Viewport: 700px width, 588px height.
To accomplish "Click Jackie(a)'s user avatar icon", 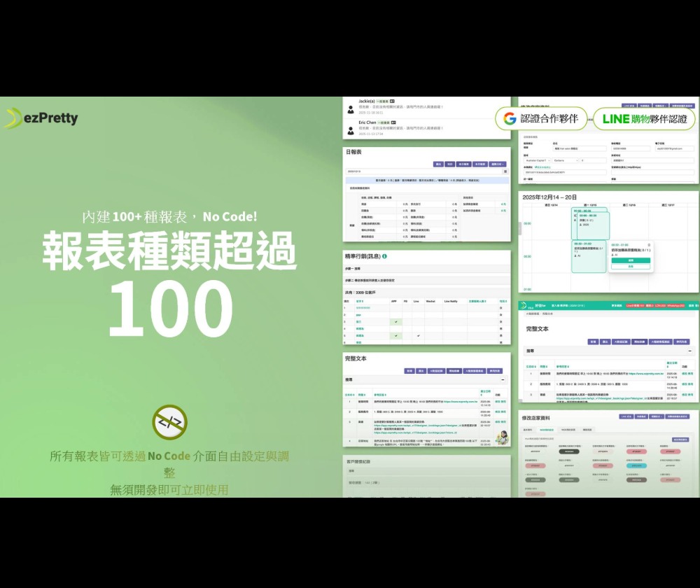I will [x=351, y=110].
